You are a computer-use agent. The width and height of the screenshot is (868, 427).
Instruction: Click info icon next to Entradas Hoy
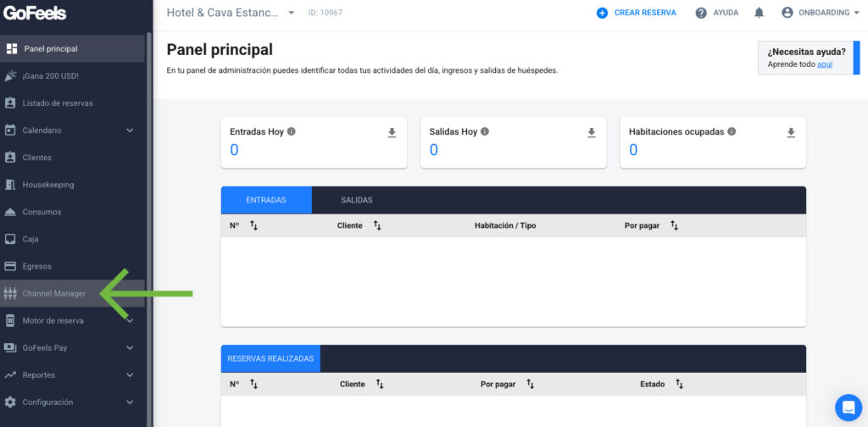[291, 132]
